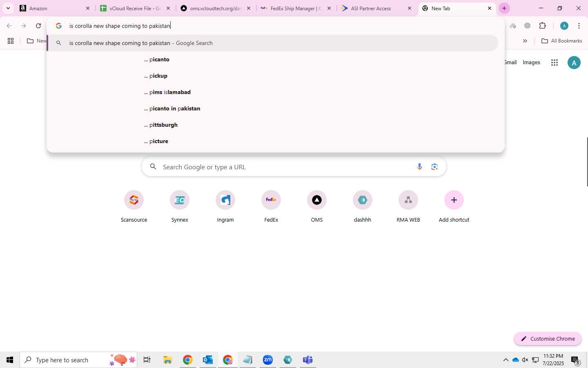Viewport: 588px width, 368px height.
Task: Click the globe extension icon in toolbar
Action: (528, 26)
